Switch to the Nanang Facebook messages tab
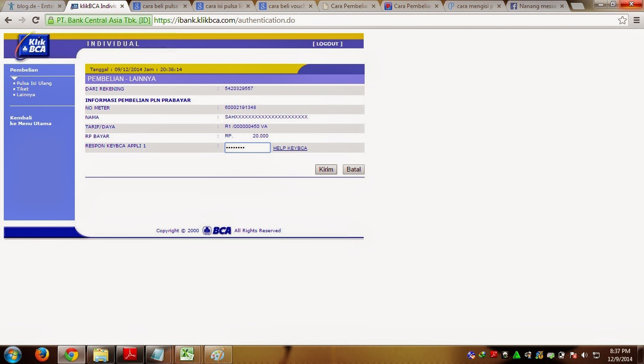The height and width of the screenshot is (364, 644). tap(537, 6)
